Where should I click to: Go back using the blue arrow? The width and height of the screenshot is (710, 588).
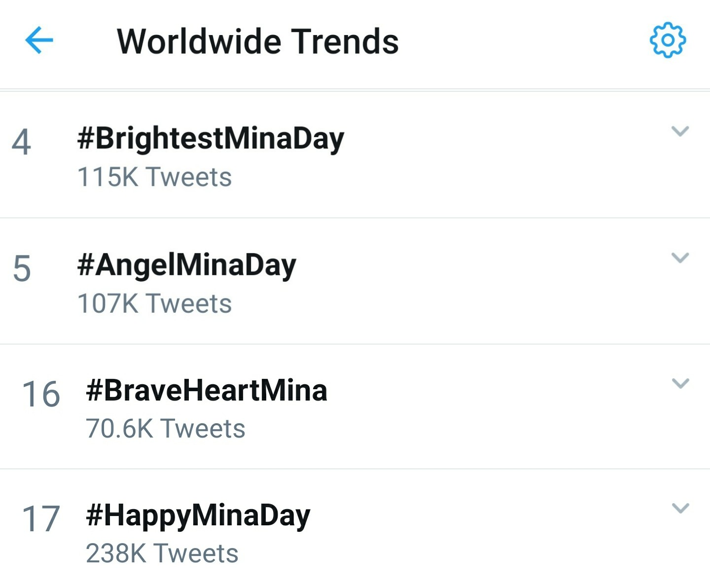(x=39, y=40)
